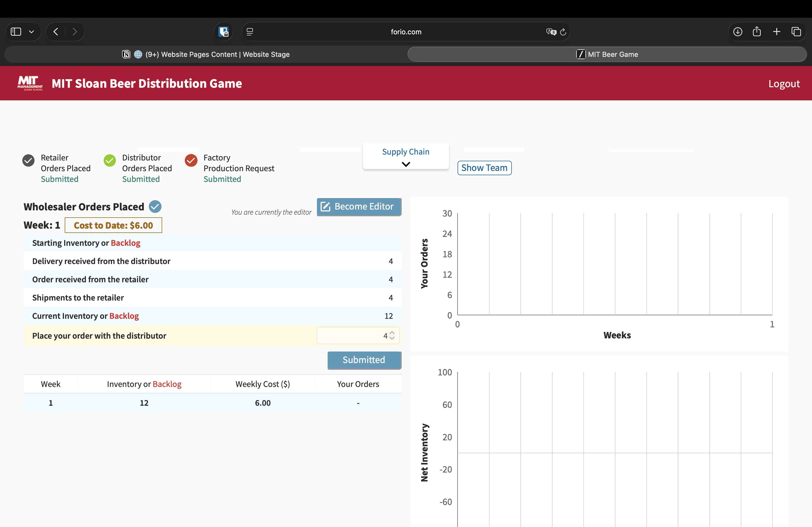Click the Logout link
Image resolution: width=812 pixels, height=527 pixels.
tap(784, 83)
